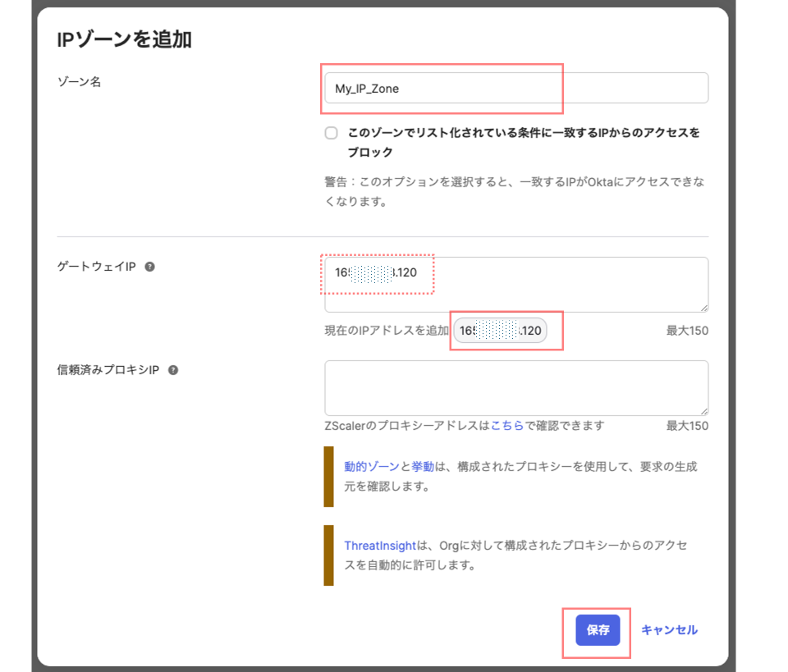This screenshot has width=788, height=672.
Task: Click the empty 信頼済みプロキシIP textarea
Action: 515,386
